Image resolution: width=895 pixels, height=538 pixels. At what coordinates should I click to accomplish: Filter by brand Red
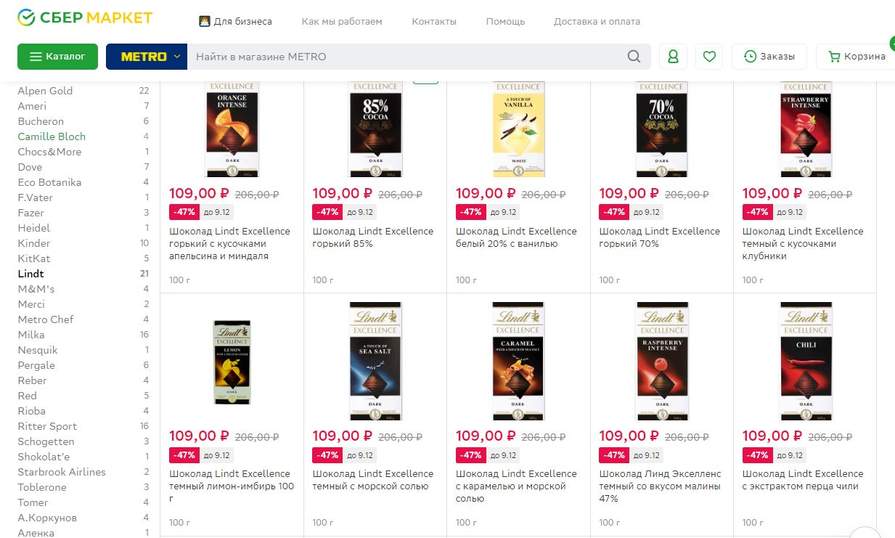point(27,396)
